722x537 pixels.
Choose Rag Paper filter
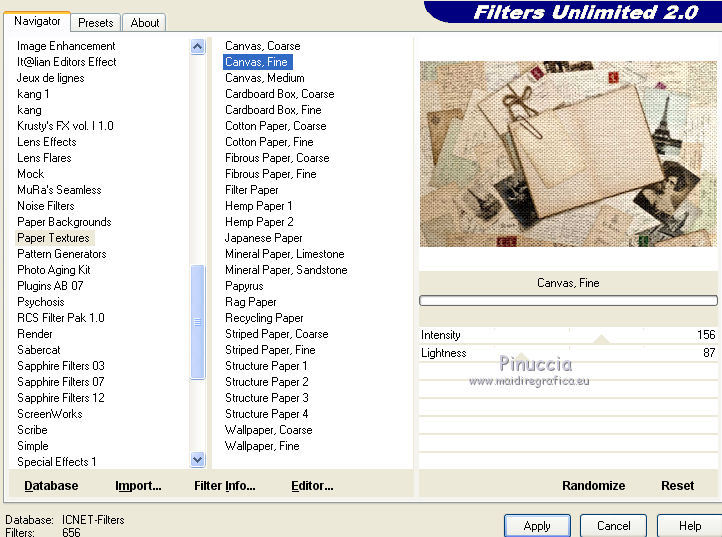[250, 302]
